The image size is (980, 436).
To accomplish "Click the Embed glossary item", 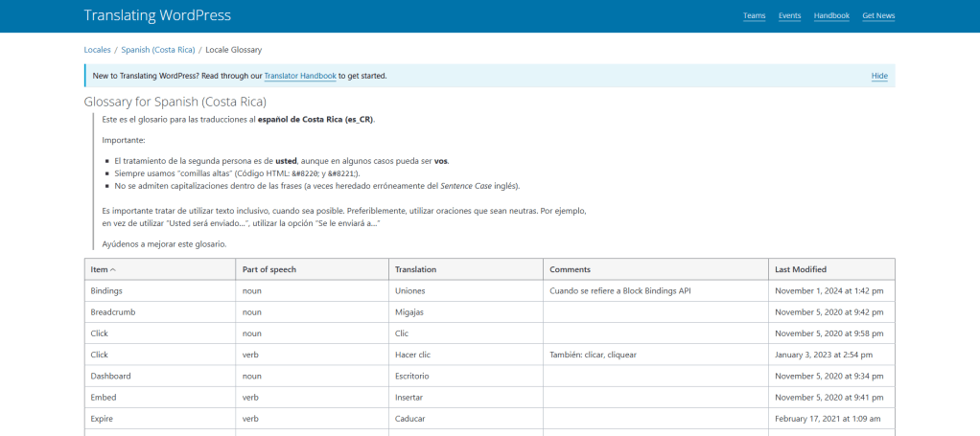I will [103, 398].
